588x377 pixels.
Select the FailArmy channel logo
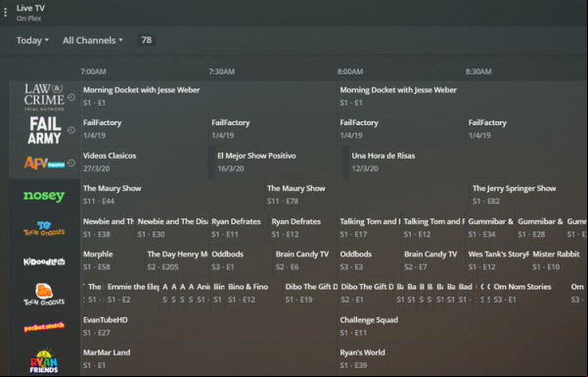coord(45,130)
